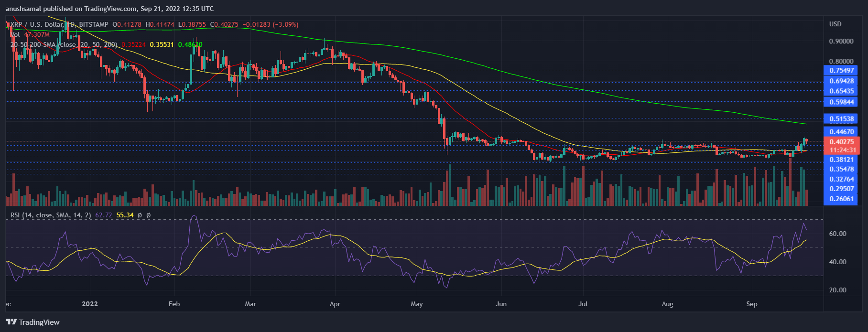The width and height of the screenshot is (868, 332).
Task: Click the 20-50-200-SMA indicator legend
Action: (64, 44)
